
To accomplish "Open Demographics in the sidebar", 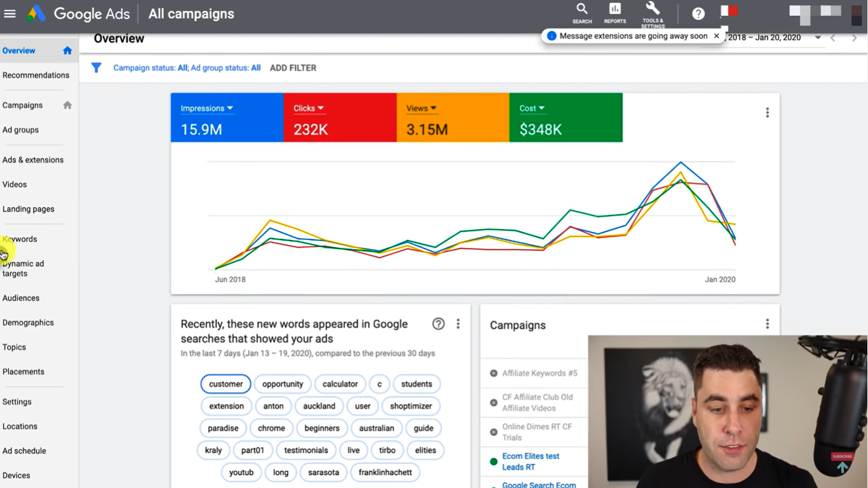I will click(28, 323).
